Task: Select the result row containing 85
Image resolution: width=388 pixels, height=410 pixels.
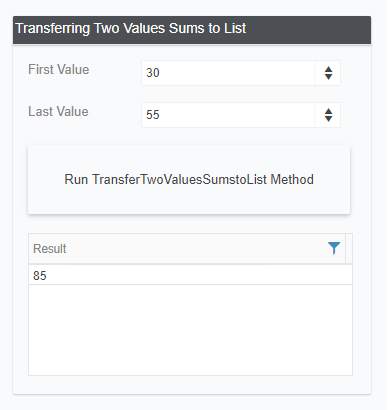Action: [190, 275]
